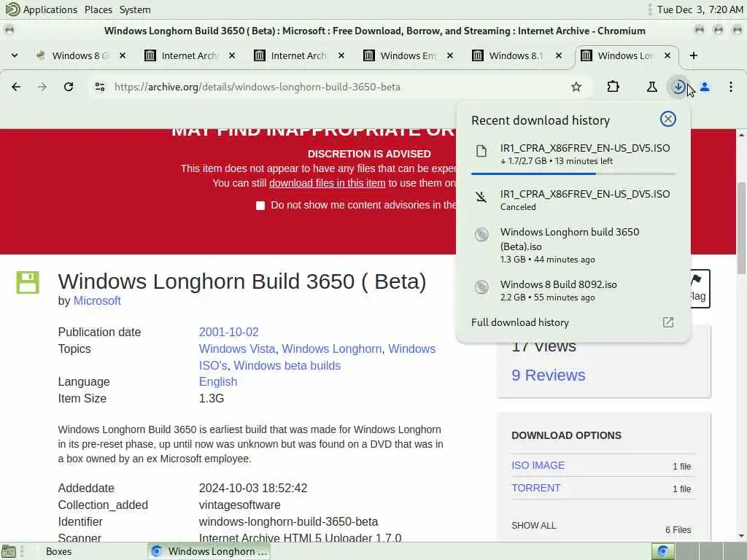Open the Extensions puzzle icon
This screenshot has width=747, height=560.
tap(613, 87)
